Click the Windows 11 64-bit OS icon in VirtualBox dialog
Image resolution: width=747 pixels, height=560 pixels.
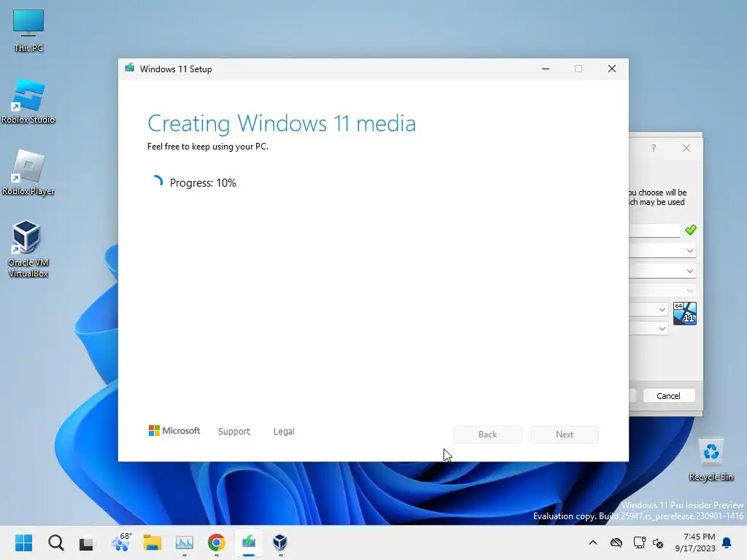[684, 314]
